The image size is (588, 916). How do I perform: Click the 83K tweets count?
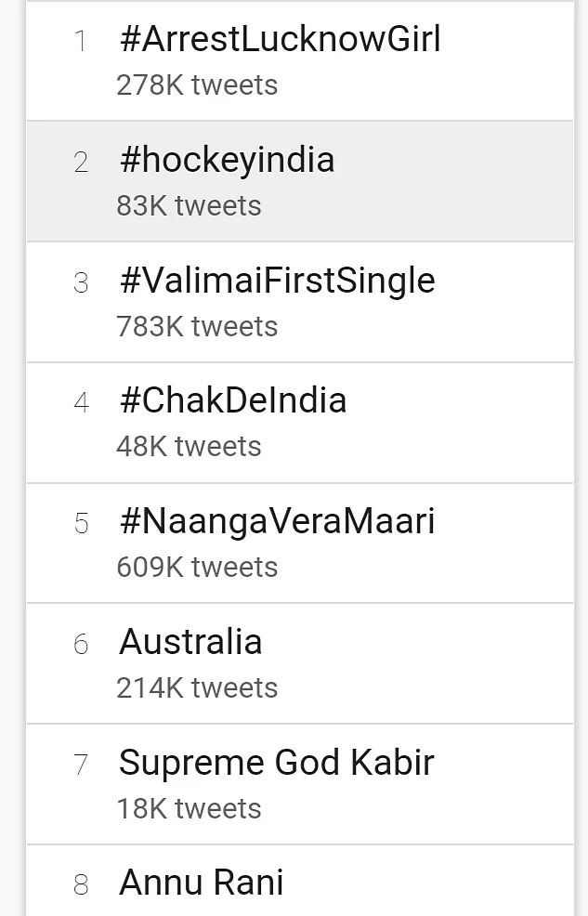(x=189, y=206)
